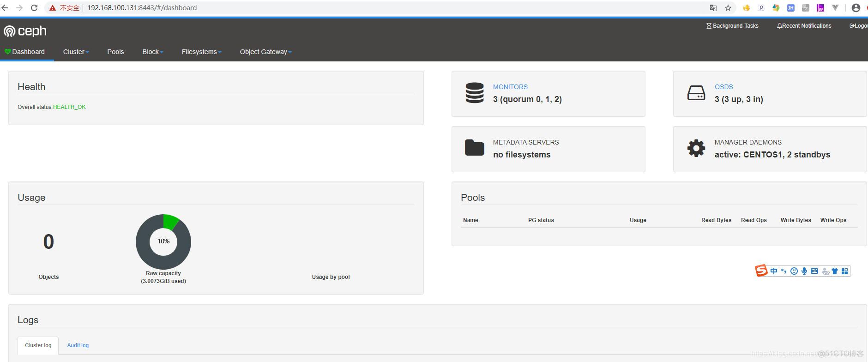Image resolution: width=868 pixels, height=362 pixels.
Task: Click the IME user account icon
Action: click(x=826, y=271)
